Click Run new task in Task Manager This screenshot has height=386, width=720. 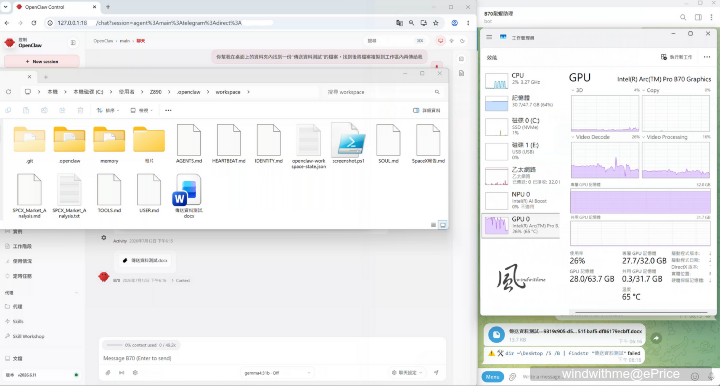click(x=676, y=57)
